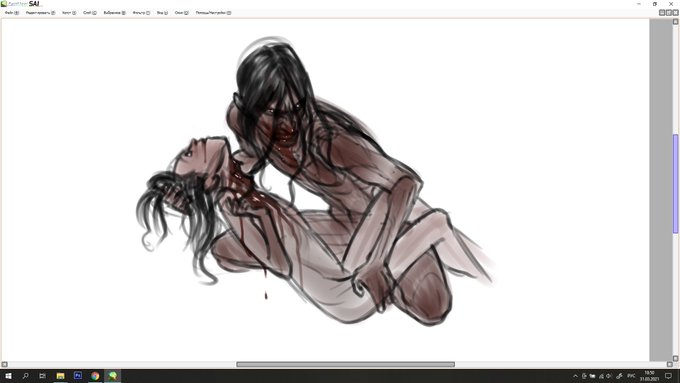Show hidden system tray icons

575,376
